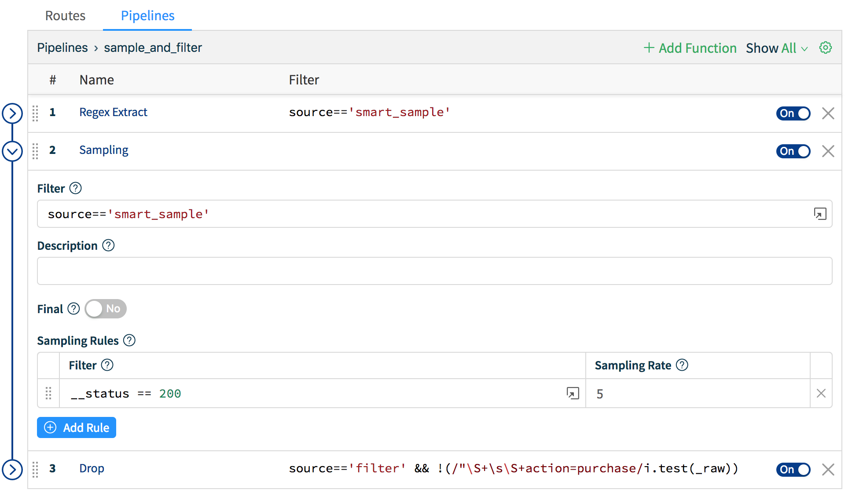Turn off the Drop function toggle
852x504 pixels.
pos(793,469)
